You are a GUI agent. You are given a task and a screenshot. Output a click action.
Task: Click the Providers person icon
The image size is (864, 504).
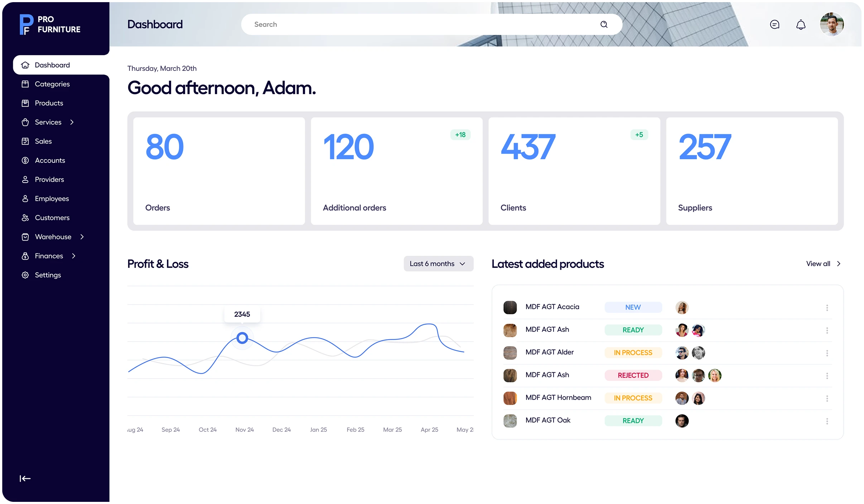[x=25, y=179]
